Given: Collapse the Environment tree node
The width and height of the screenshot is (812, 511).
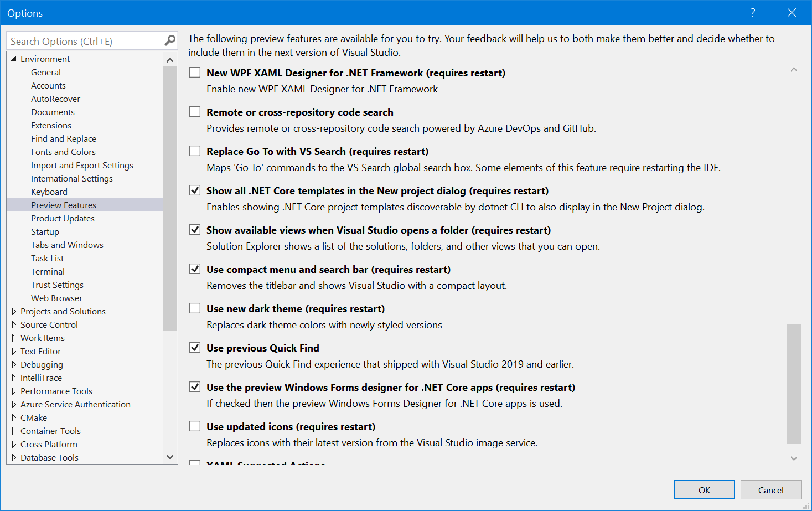Looking at the screenshot, I should coord(14,59).
